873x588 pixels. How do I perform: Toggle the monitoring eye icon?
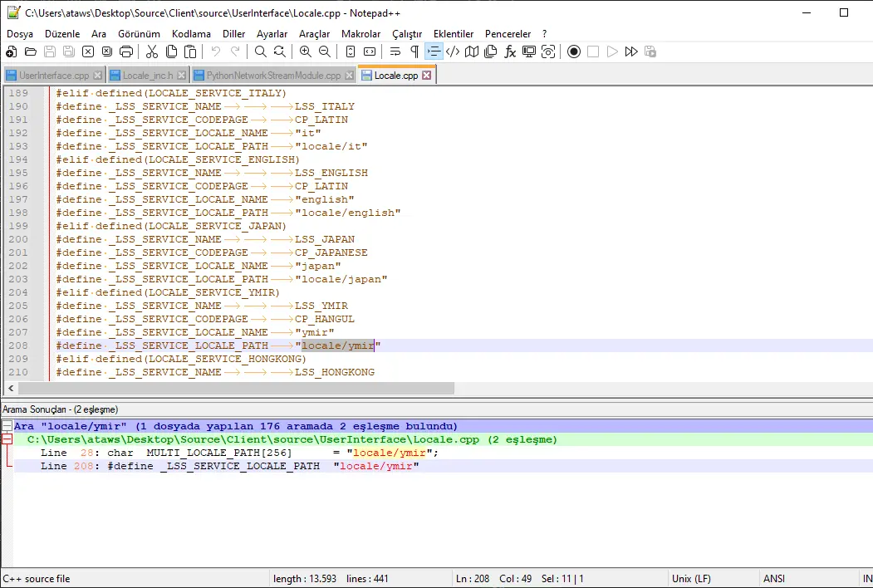(x=548, y=51)
